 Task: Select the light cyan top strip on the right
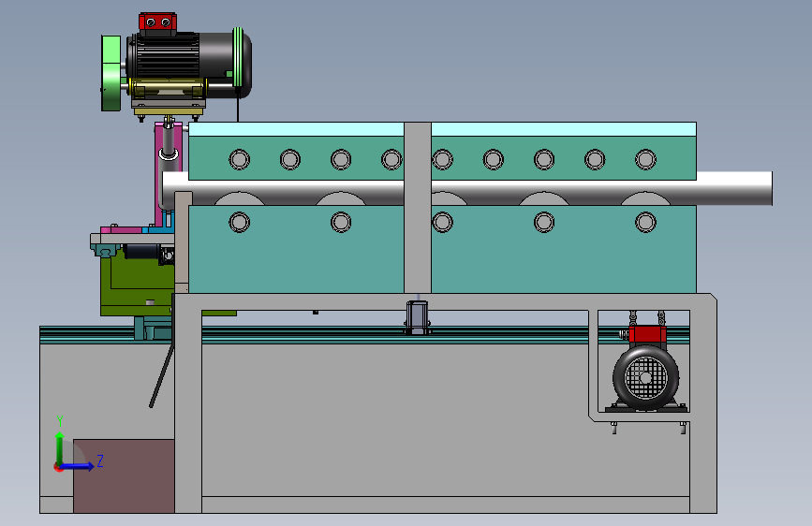click(x=564, y=129)
